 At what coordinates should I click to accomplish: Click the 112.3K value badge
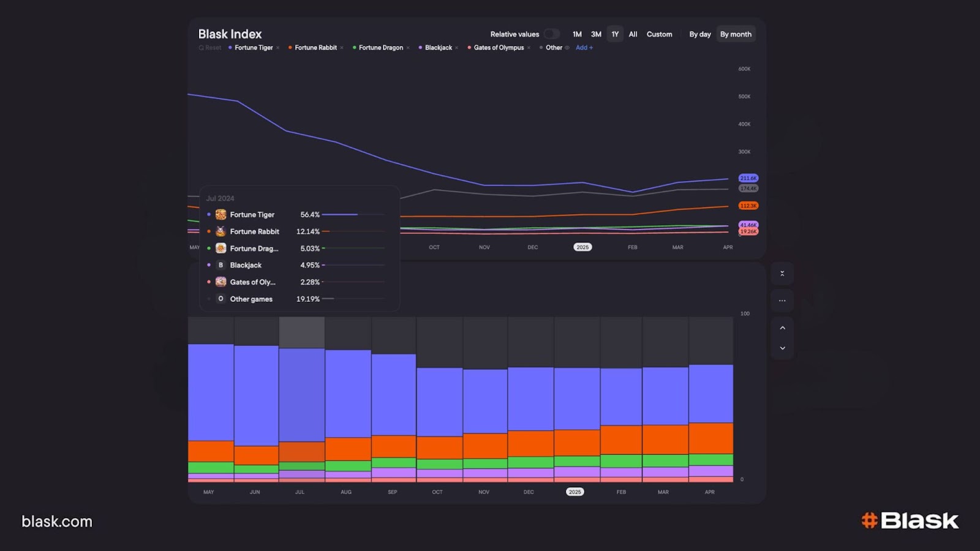coord(748,206)
